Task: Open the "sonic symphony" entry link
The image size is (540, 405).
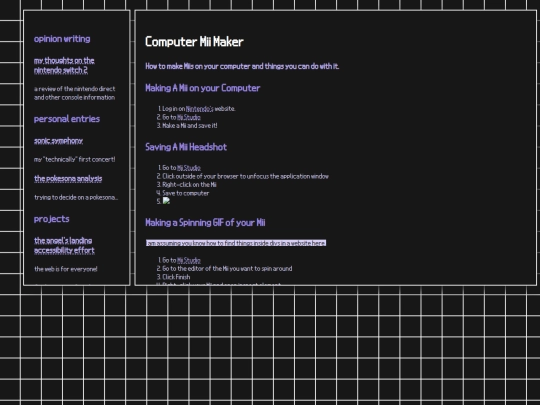Action: tap(58, 141)
